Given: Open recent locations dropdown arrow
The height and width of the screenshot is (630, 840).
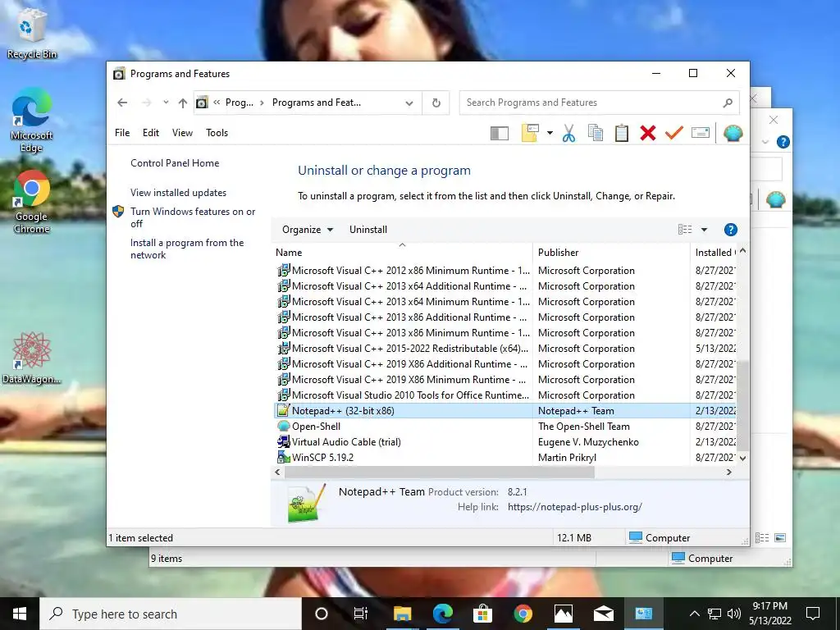Looking at the screenshot, I should (x=166, y=103).
